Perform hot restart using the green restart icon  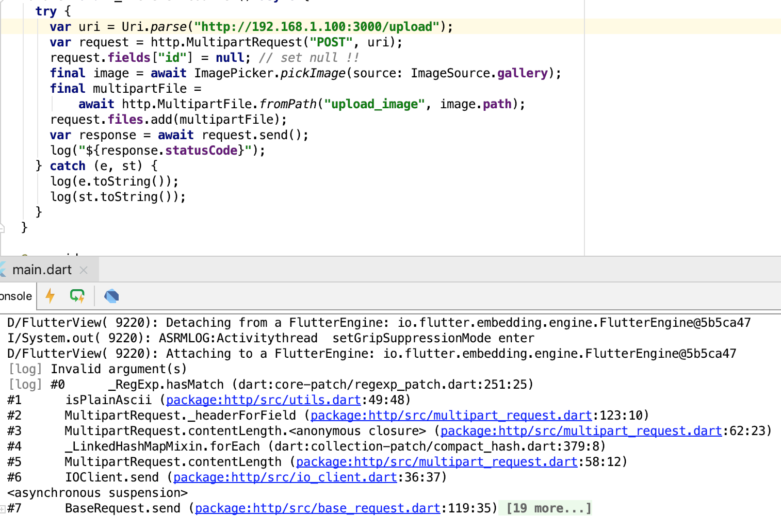[77, 296]
